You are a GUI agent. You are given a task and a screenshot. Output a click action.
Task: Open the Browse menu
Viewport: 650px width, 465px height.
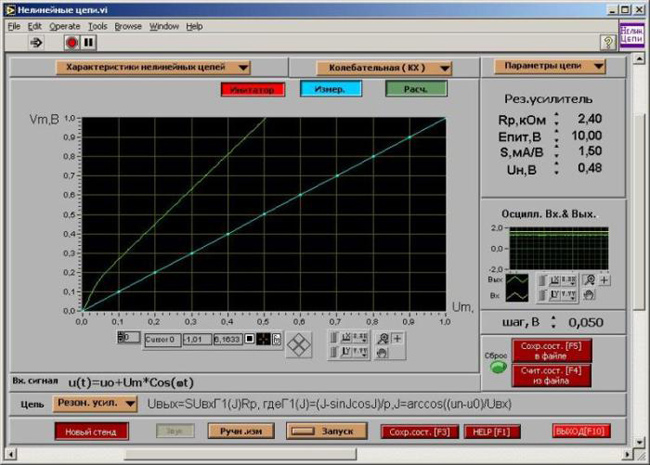(128, 26)
